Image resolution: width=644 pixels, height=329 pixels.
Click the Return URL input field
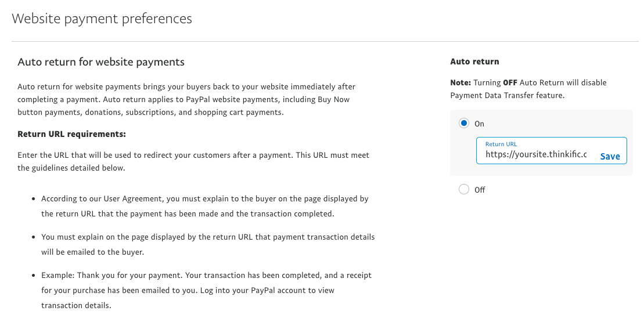click(x=551, y=150)
